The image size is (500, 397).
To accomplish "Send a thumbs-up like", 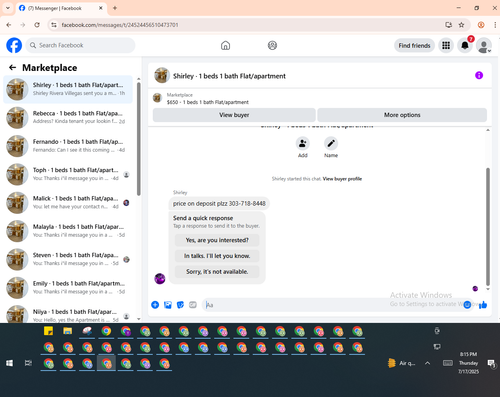I will pyautogui.click(x=483, y=305).
